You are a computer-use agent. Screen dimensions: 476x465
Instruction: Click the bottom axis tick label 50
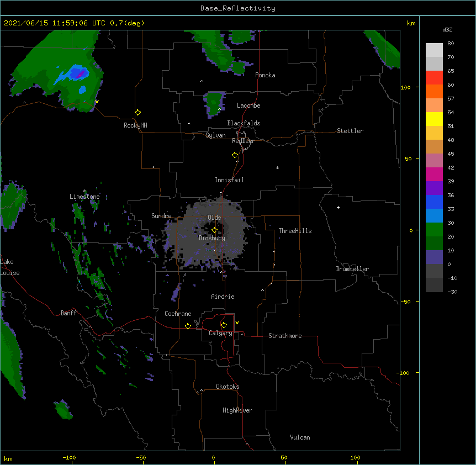pyautogui.click(x=284, y=457)
